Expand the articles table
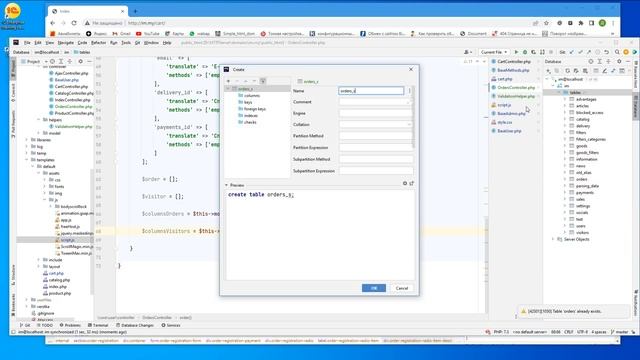This screenshot has width=640, height=360. pyautogui.click(x=565, y=106)
